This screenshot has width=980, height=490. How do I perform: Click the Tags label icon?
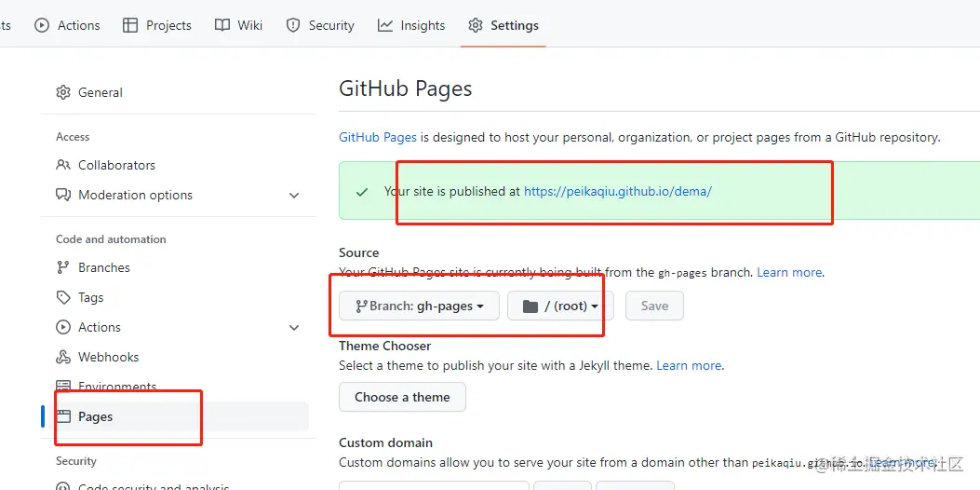[x=63, y=297]
